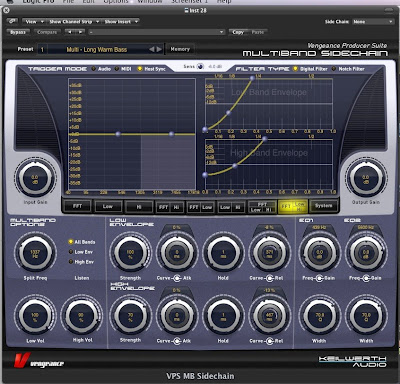Click the Input Gain knob

coord(35,179)
